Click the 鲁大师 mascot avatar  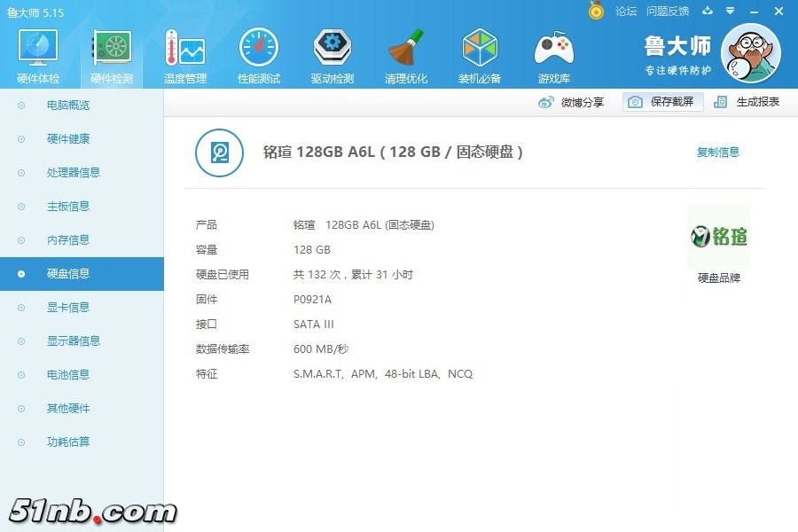[x=751, y=54]
